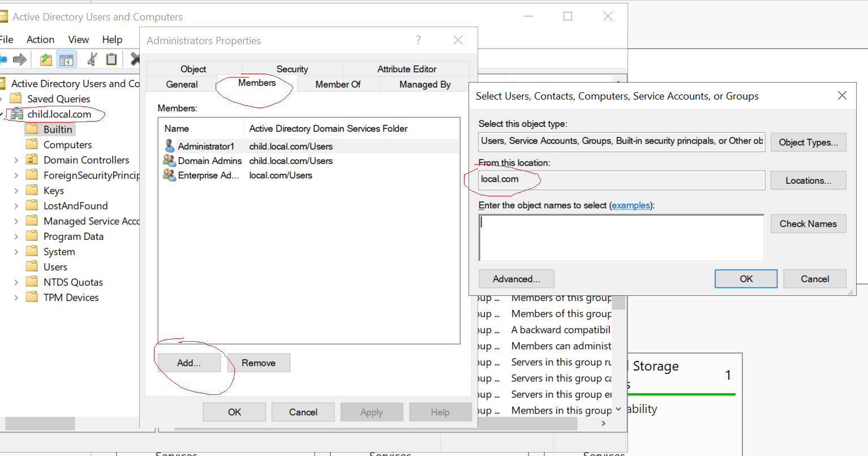
Task: Focus the object names text box
Action: coord(621,238)
